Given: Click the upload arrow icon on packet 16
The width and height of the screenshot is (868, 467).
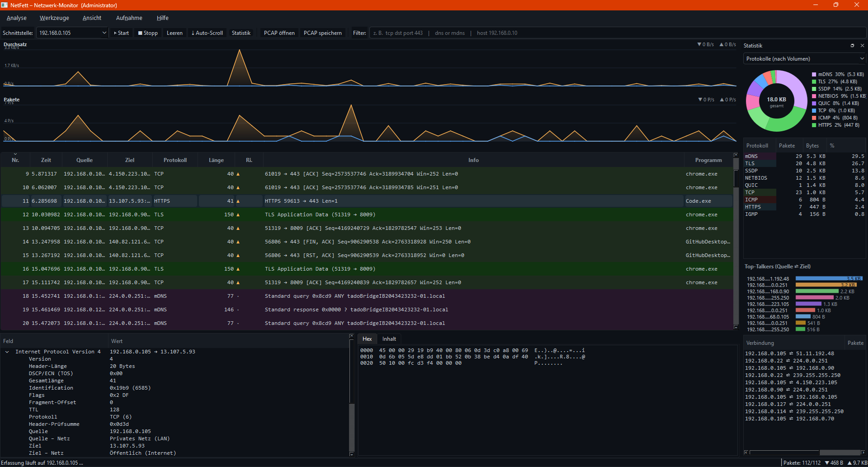Looking at the screenshot, I should click(x=238, y=269).
